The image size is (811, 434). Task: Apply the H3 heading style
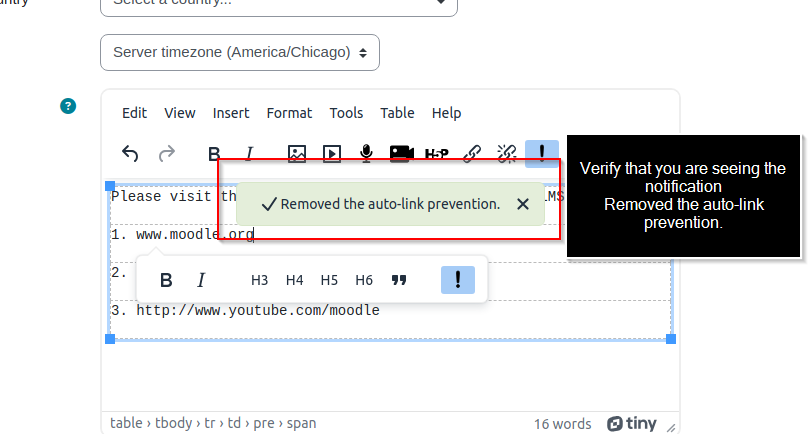259,280
